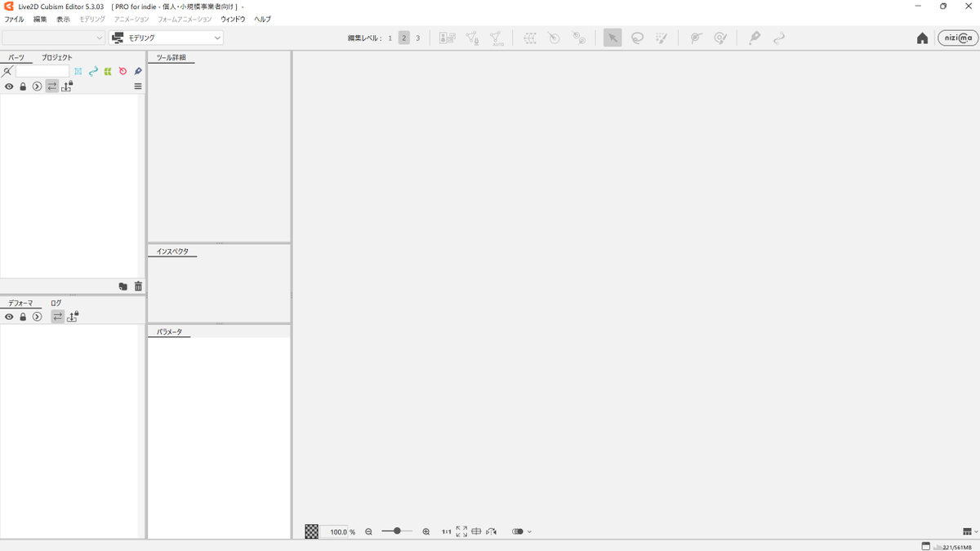Toggle visibility eye in Deformer panel

point(9,317)
